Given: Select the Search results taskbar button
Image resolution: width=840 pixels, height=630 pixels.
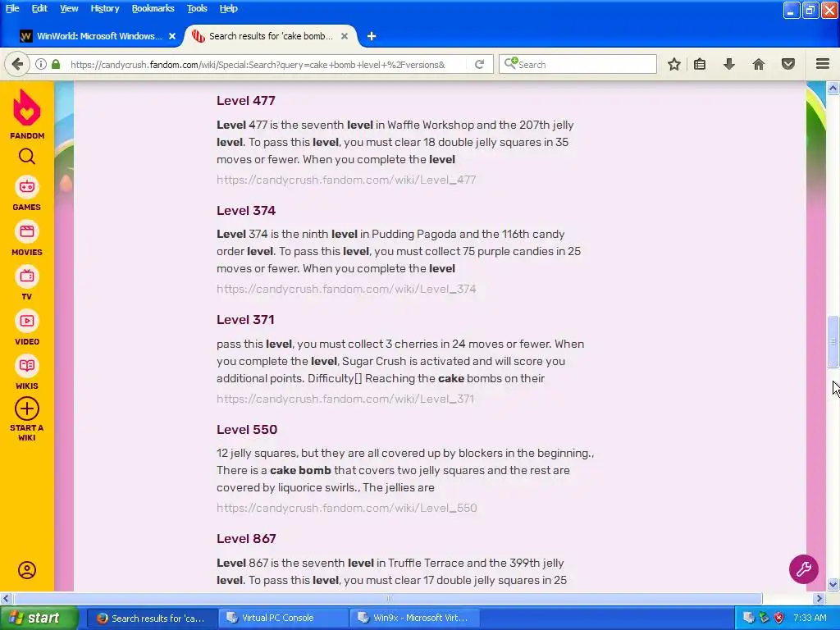Looking at the screenshot, I should pyautogui.click(x=152, y=618).
